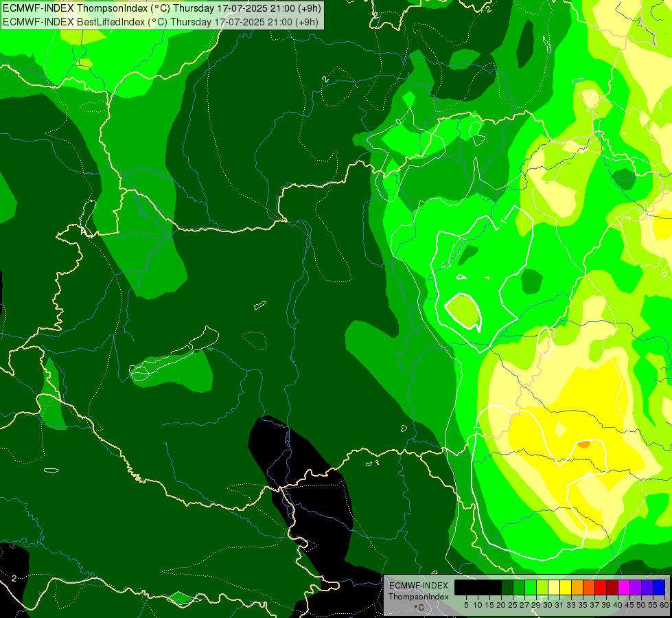Click legend tick value 33

pyautogui.click(x=571, y=605)
